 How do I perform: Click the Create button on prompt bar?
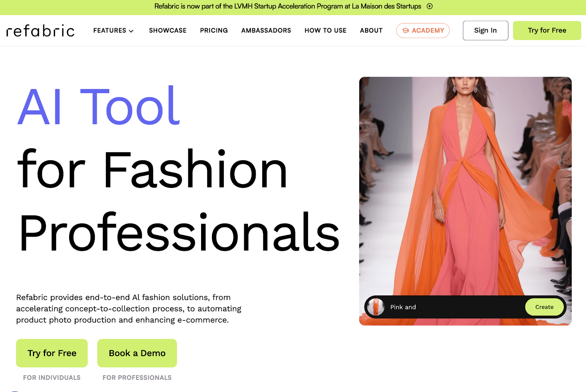[x=545, y=307]
